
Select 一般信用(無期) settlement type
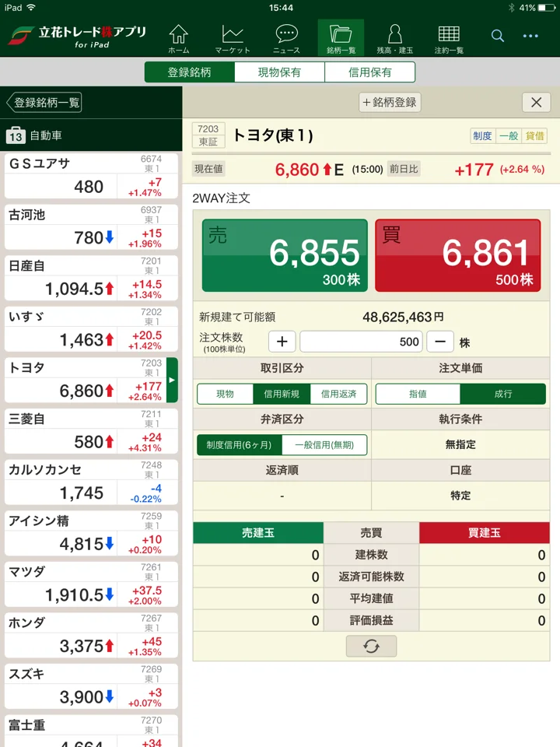[x=324, y=445]
